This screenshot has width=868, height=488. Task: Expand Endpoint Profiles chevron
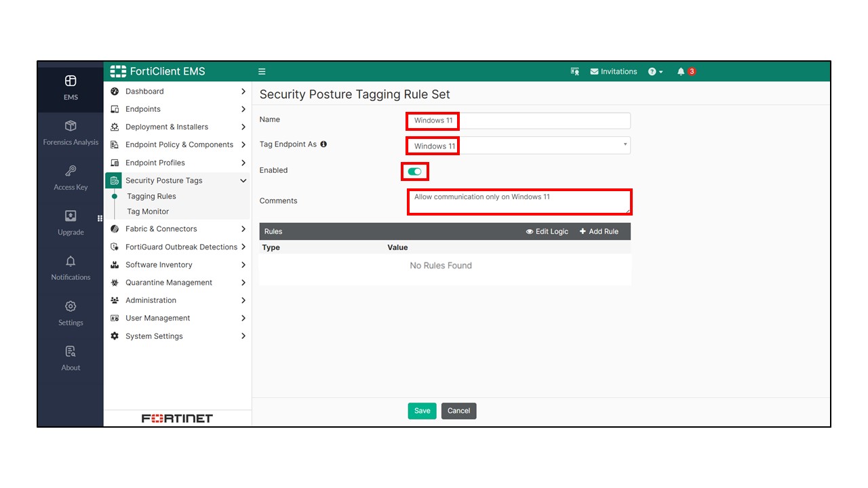pos(243,163)
